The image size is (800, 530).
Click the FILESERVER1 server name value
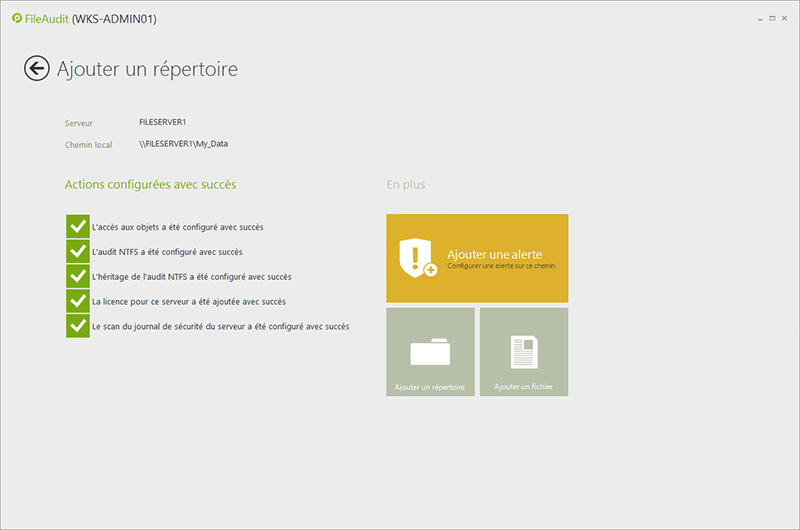(x=163, y=122)
